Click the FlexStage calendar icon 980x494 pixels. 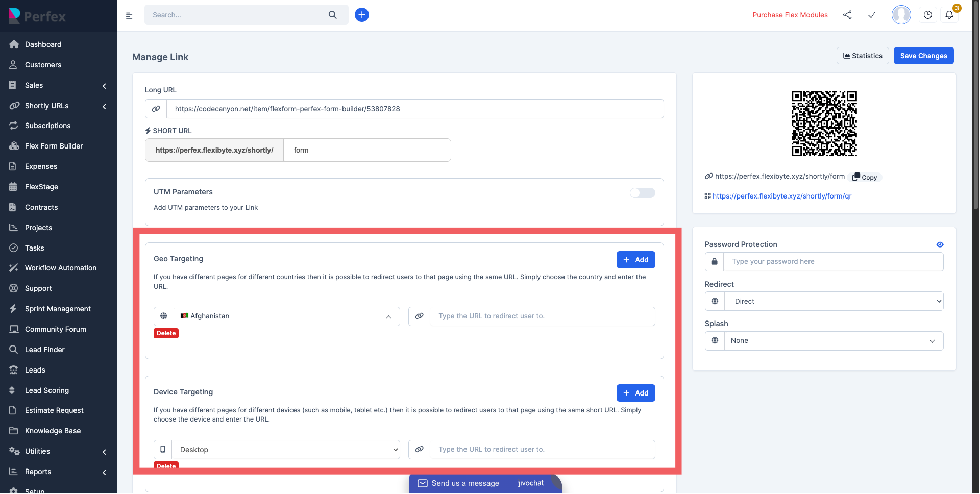tap(13, 187)
